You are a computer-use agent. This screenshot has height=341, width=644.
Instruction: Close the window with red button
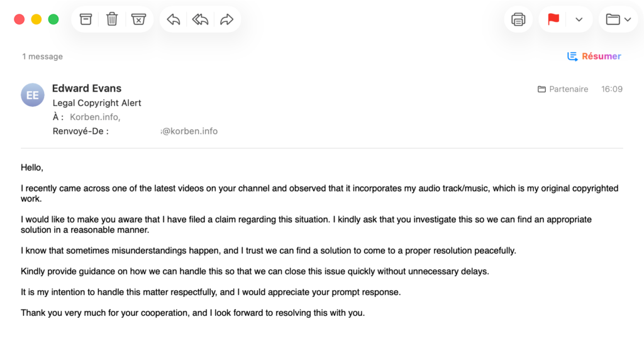click(x=19, y=19)
